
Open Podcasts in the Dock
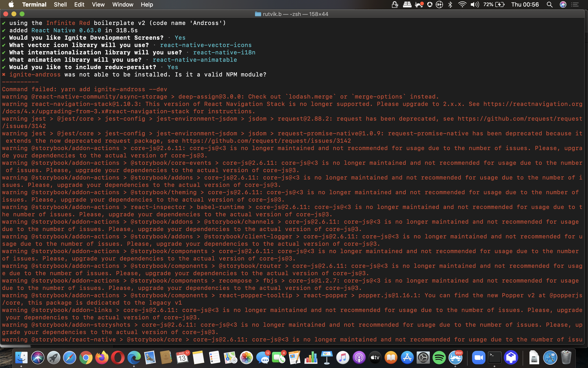[x=359, y=357]
